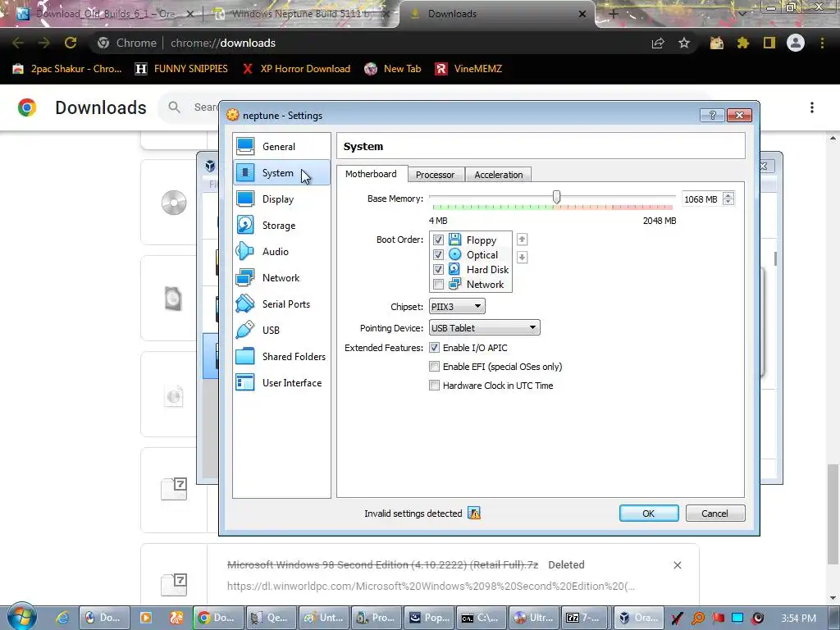Open the Audio settings category

281,251
